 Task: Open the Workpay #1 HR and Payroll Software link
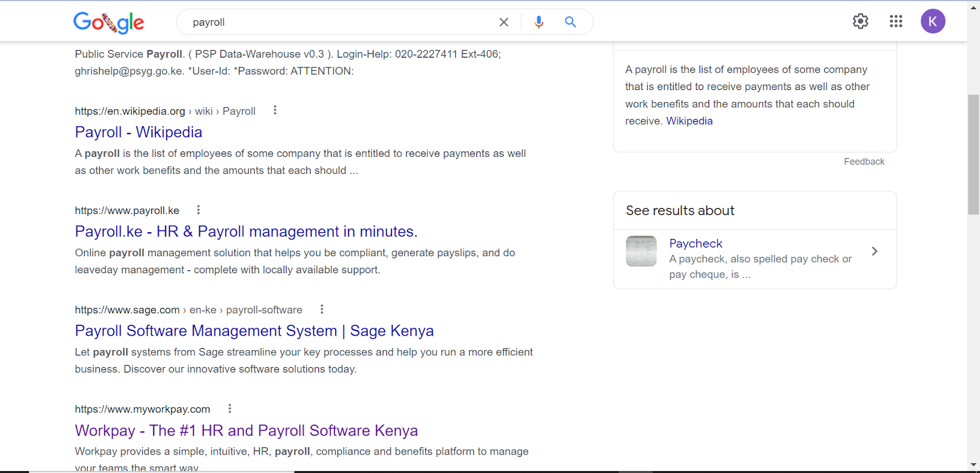pos(246,431)
